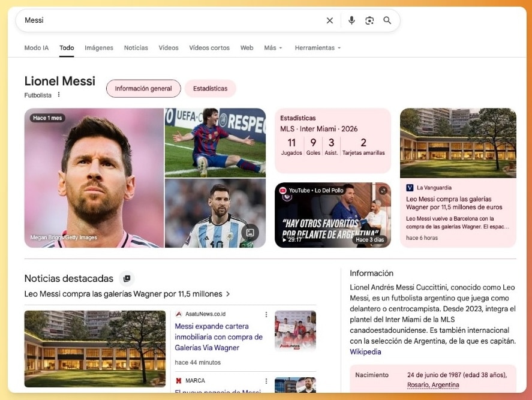Open the three-dot menu for MARCA article
Viewport: 532px width, 400px height.
[266, 381]
